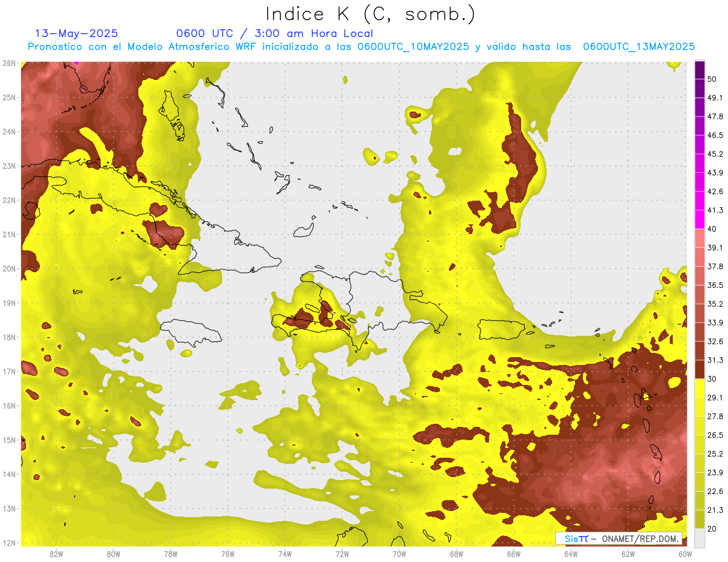Click the "50" colorbar value
Screen dimensions: 728x562
point(712,79)
